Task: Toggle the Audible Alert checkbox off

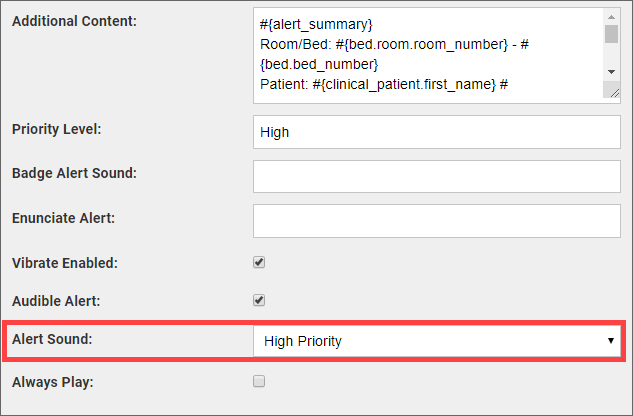Action: 259,299
